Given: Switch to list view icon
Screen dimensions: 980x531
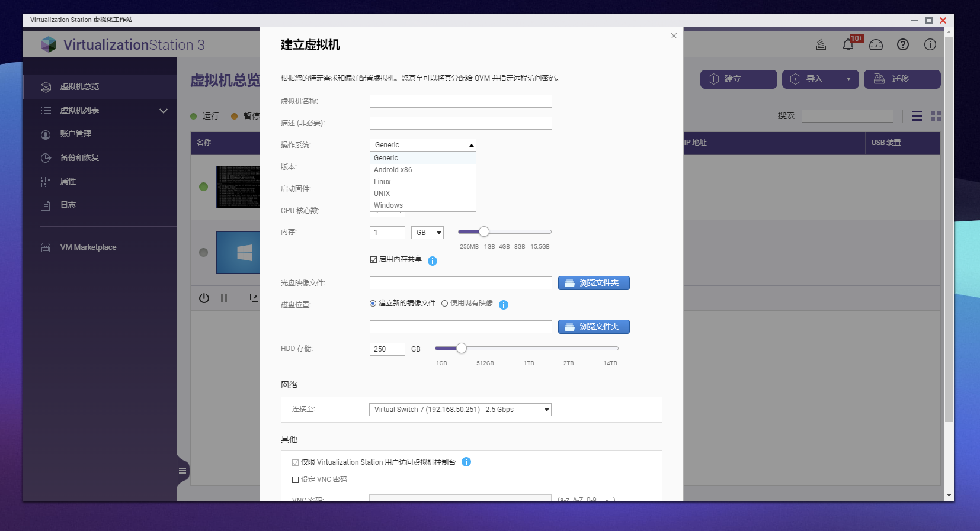Looking at the screenshot, I should (917, 116).
